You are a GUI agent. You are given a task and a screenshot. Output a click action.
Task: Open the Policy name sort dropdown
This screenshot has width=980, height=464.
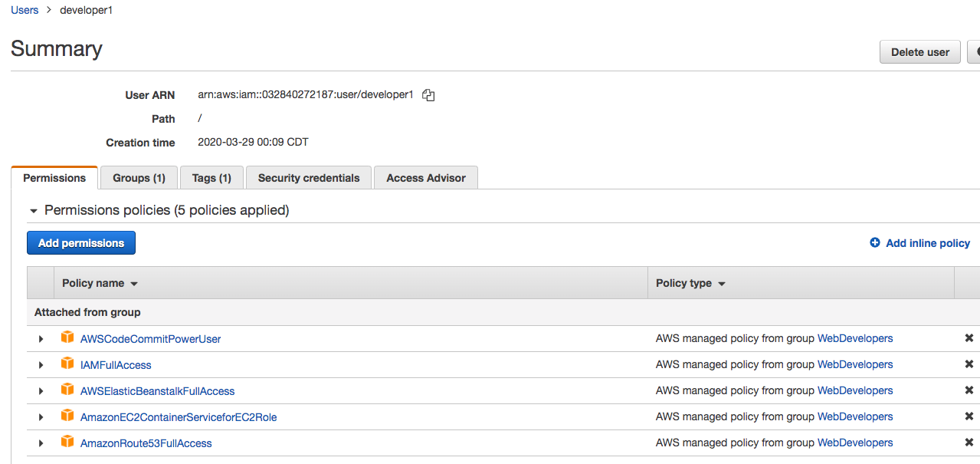(x=134, y=283)
